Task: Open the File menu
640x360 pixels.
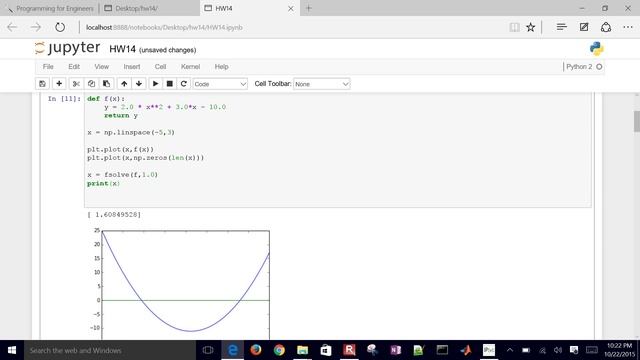Action: click(x=48, y=67)
